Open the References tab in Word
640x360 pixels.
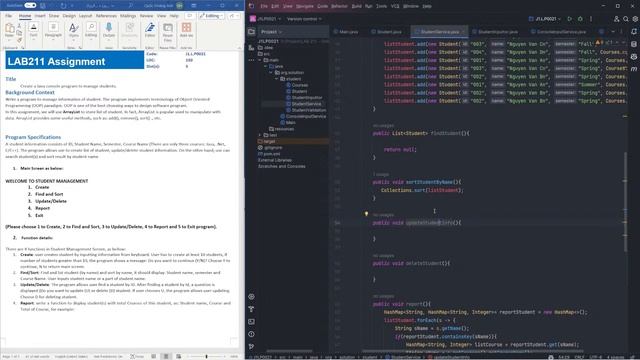tap(106, 16)
